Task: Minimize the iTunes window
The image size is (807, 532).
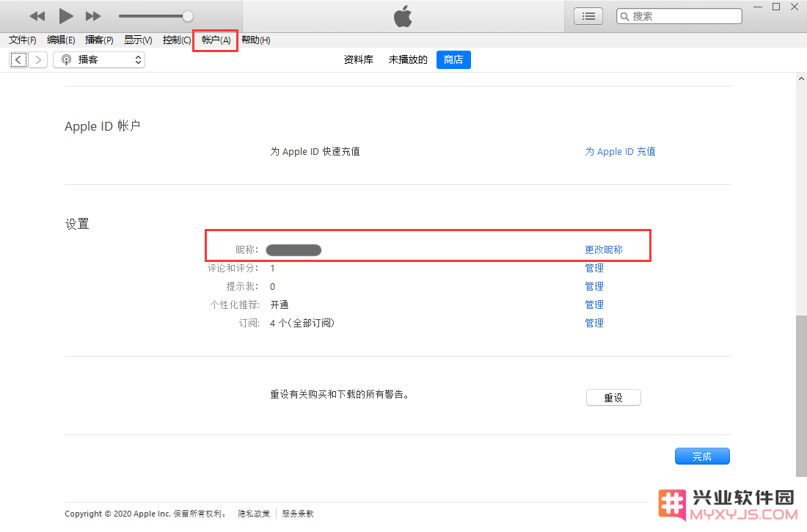Action: coord(758,7)
